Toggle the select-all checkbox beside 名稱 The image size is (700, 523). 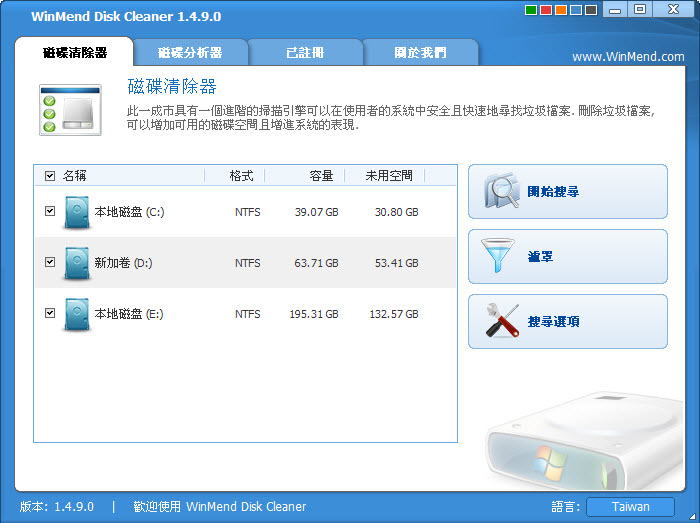[x=50, y=176]
